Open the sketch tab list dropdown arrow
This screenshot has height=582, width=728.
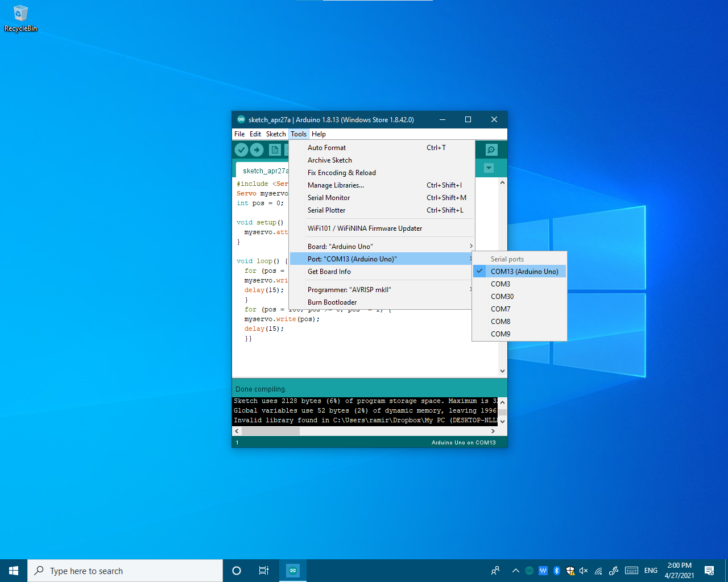pos(489,168)
